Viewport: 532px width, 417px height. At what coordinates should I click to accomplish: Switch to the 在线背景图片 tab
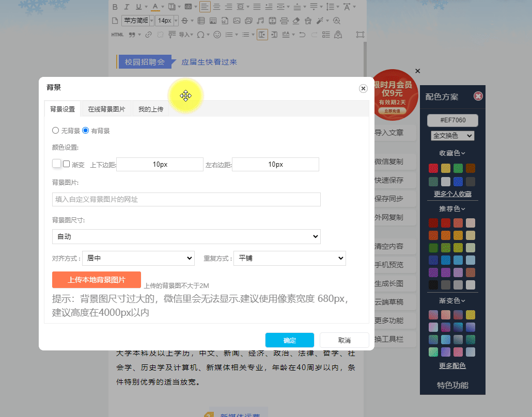(106, 109)
